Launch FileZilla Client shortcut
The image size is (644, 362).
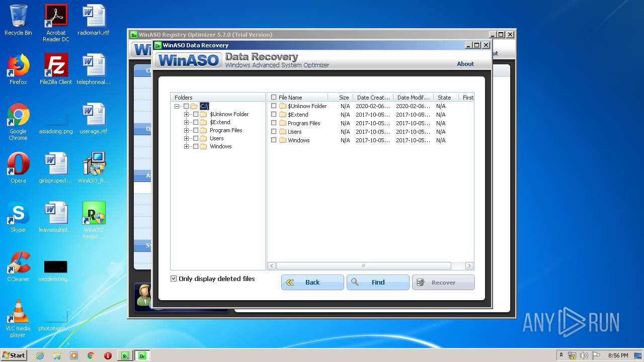pyautogui.click(x=56, y=69)
